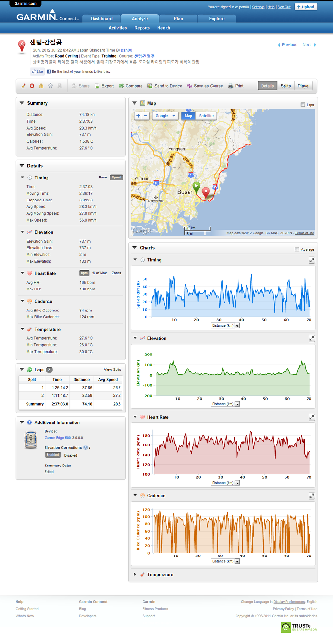Select % of Max heart rate display

point(99,273)
